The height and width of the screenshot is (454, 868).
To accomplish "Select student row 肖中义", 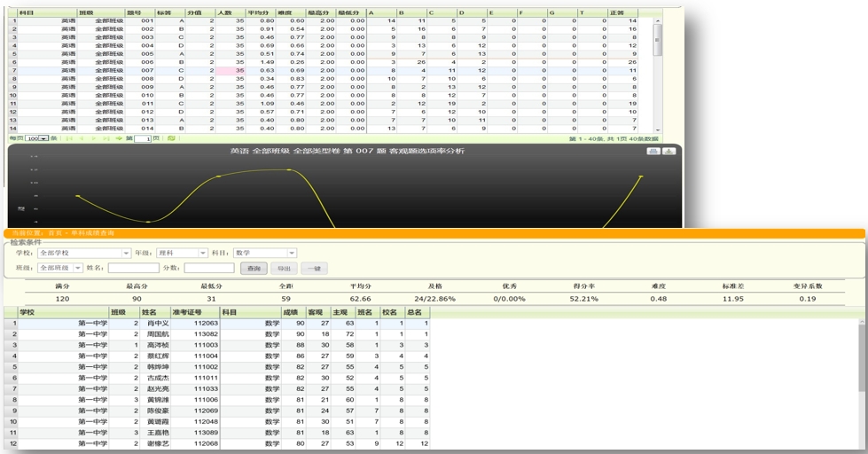I will click(217, 324).
